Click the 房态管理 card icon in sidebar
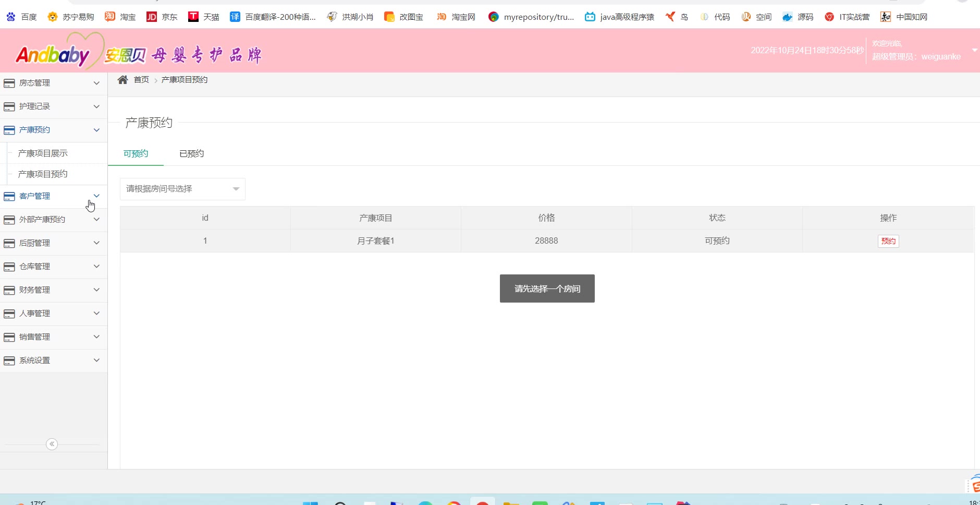The image size is (980, 505). [x=9, y=83]
